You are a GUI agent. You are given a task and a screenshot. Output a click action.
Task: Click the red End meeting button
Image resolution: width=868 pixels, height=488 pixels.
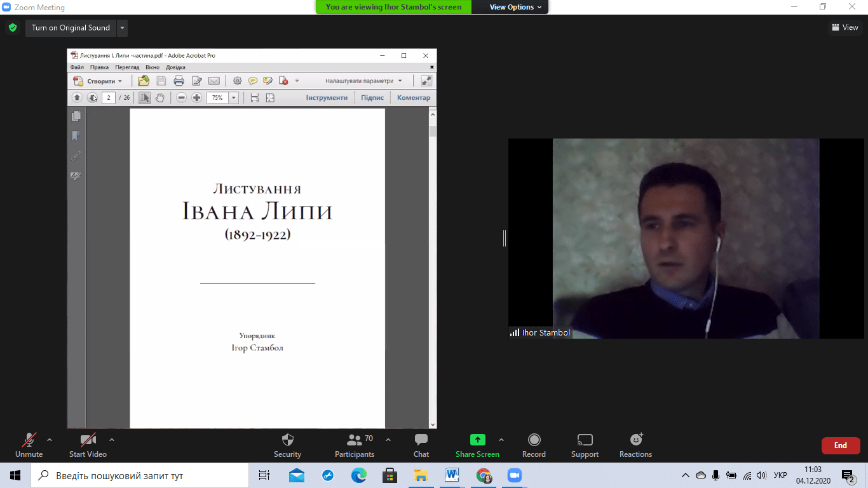tap(840, 445)
